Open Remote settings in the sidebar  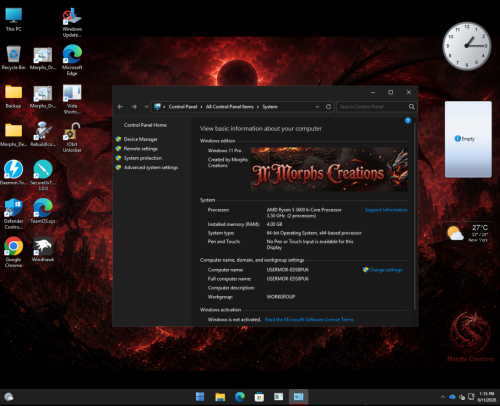(140, 149)
